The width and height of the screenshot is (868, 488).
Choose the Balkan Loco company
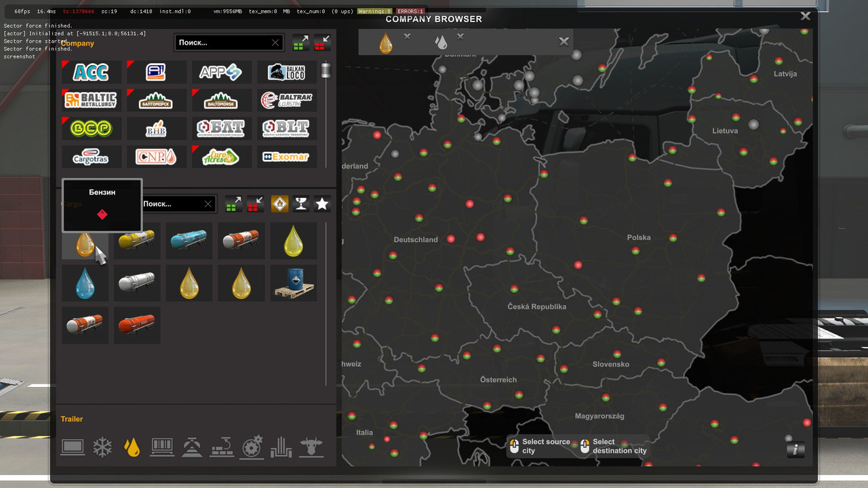pos(287,72)
